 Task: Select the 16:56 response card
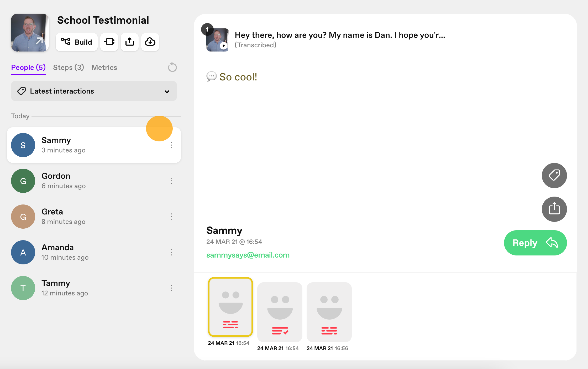[329, 312]
